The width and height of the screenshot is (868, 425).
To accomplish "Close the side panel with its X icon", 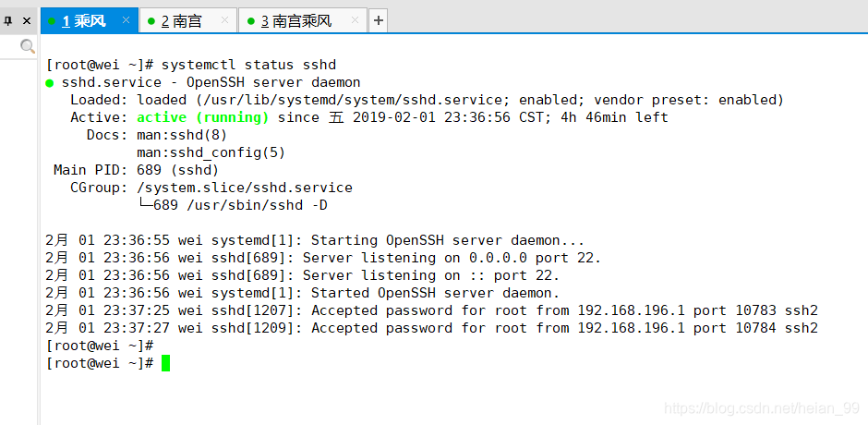I will point(27,21).
